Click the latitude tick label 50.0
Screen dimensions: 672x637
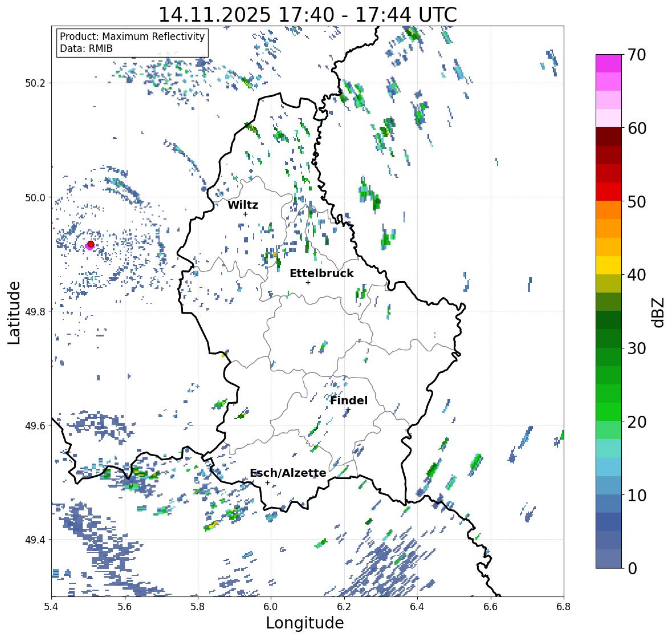pos(35,198)
